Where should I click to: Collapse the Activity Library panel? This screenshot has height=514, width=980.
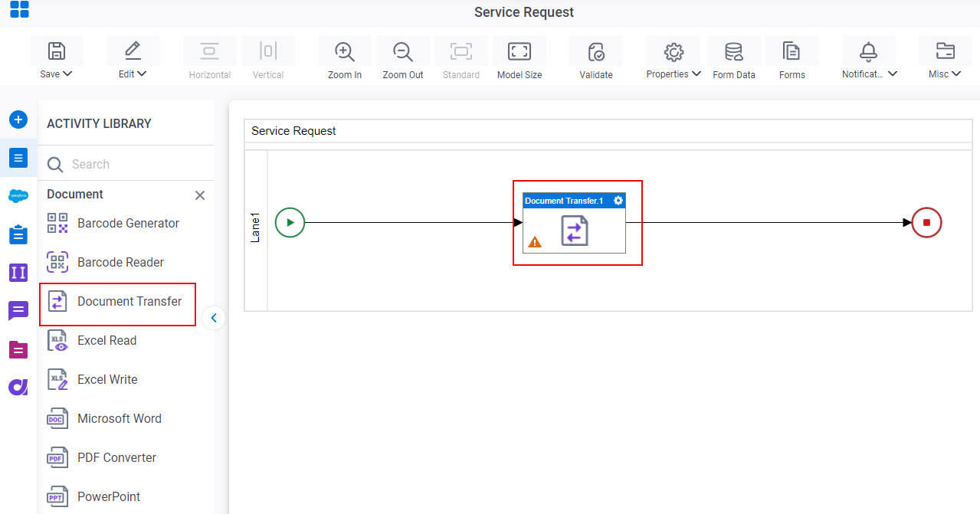point(214,318)
